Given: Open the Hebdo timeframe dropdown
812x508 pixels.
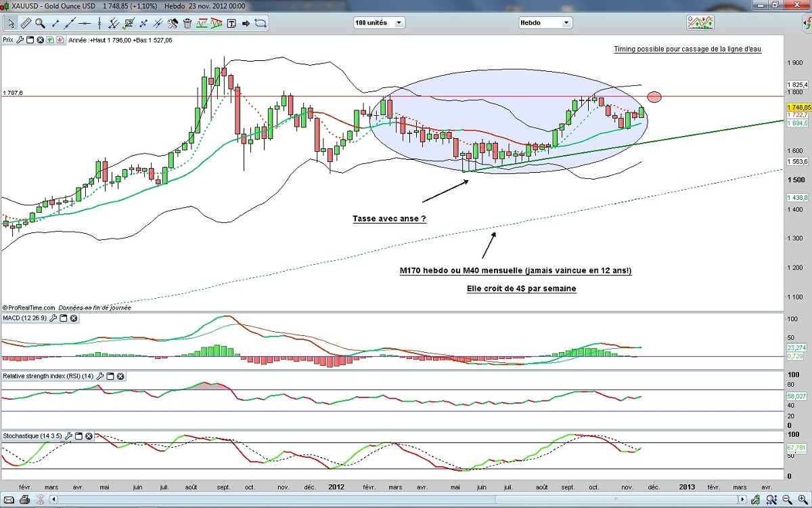Looking at the screenshot, I should pyautogui.click(x=545, y=22).
